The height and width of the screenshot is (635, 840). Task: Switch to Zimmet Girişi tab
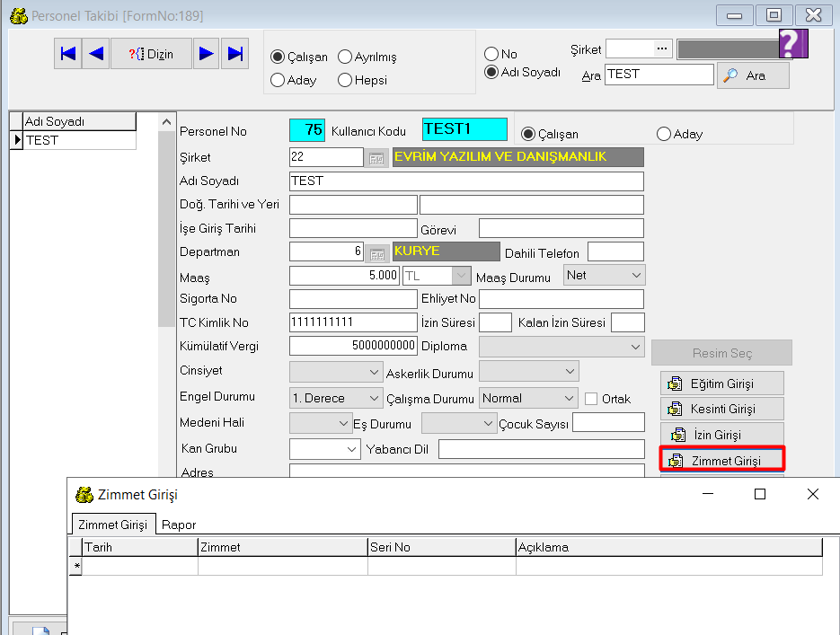(113, 525)
